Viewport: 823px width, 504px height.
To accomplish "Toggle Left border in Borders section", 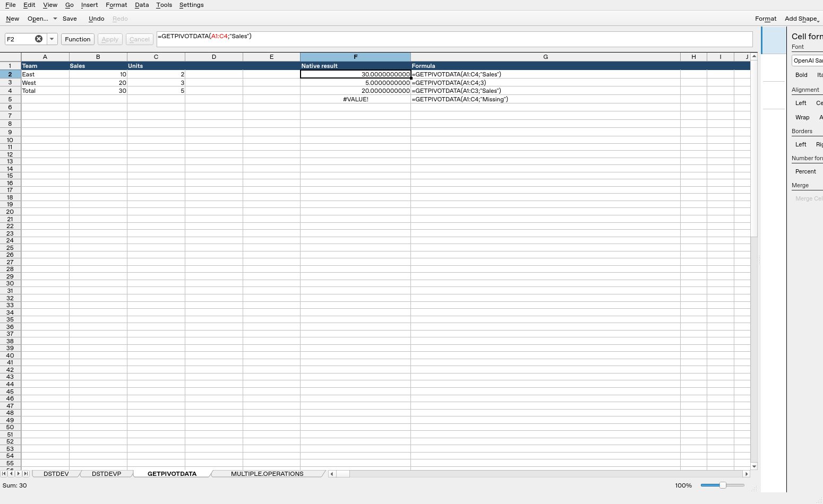I will point(801,144).
